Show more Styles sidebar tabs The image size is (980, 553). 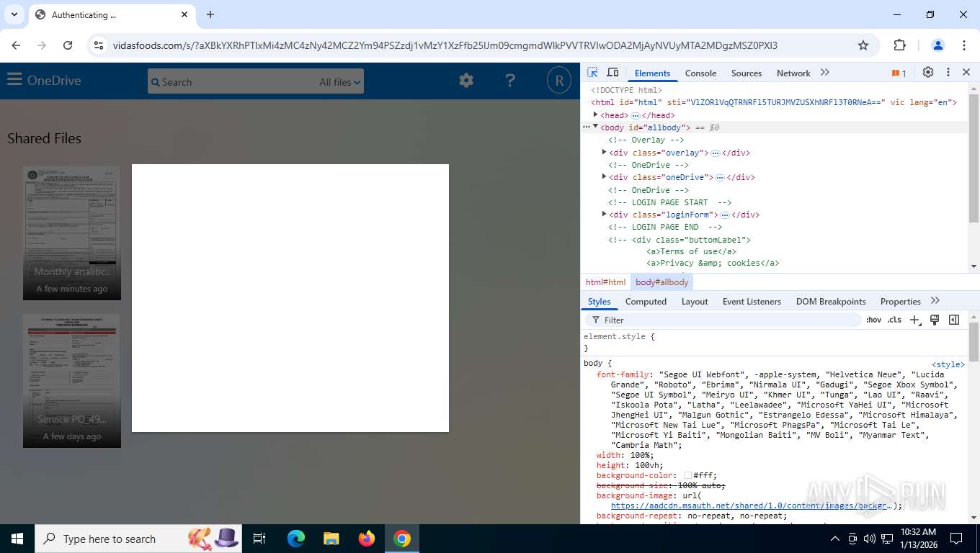click(935, 301)
